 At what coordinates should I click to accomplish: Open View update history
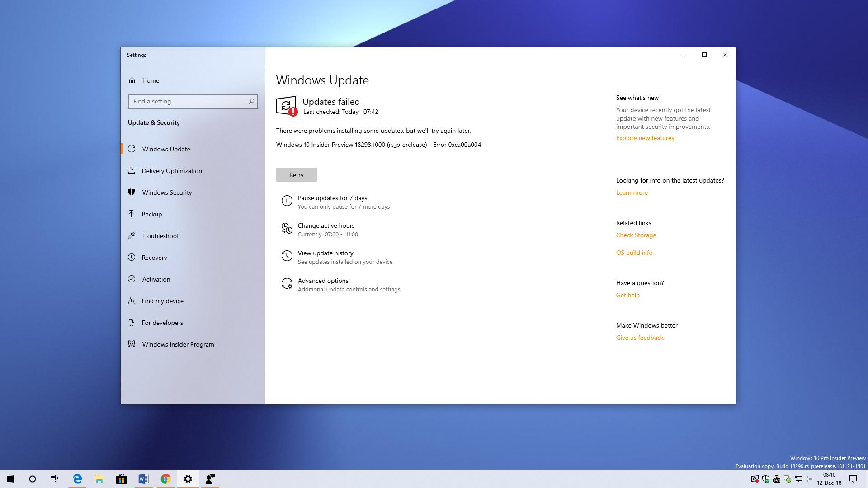coord(325,253)
